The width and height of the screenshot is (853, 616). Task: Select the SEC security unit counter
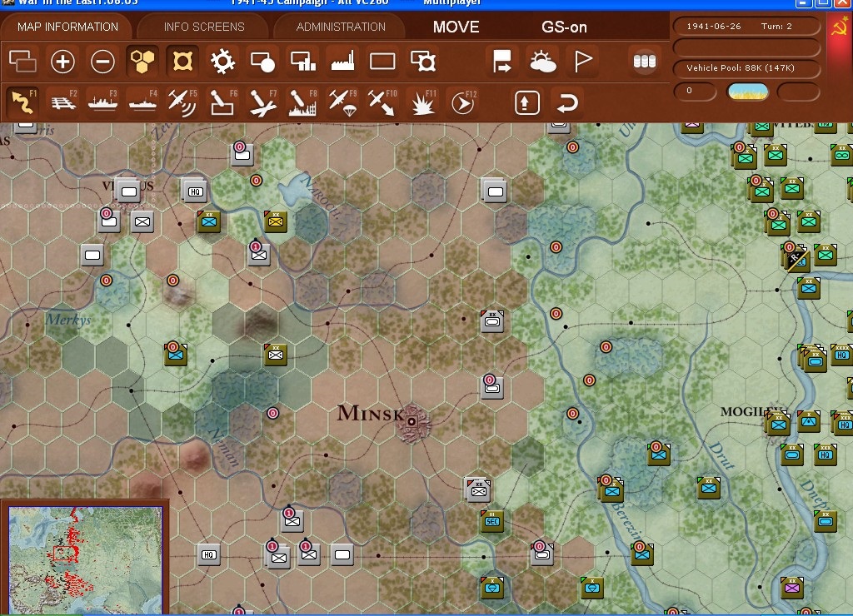[x=491, y=521]
